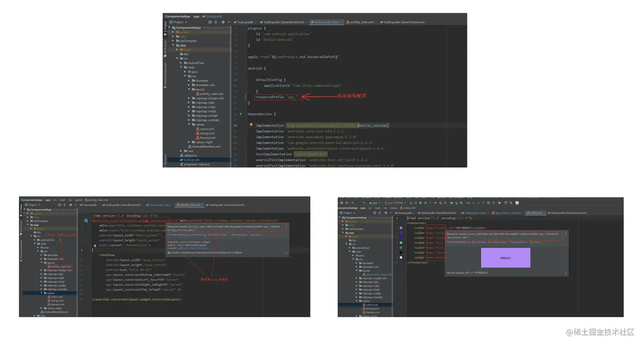
Task: Click lightbulb beside kotlin-stdlib implementation line
Action: (251, 125)
